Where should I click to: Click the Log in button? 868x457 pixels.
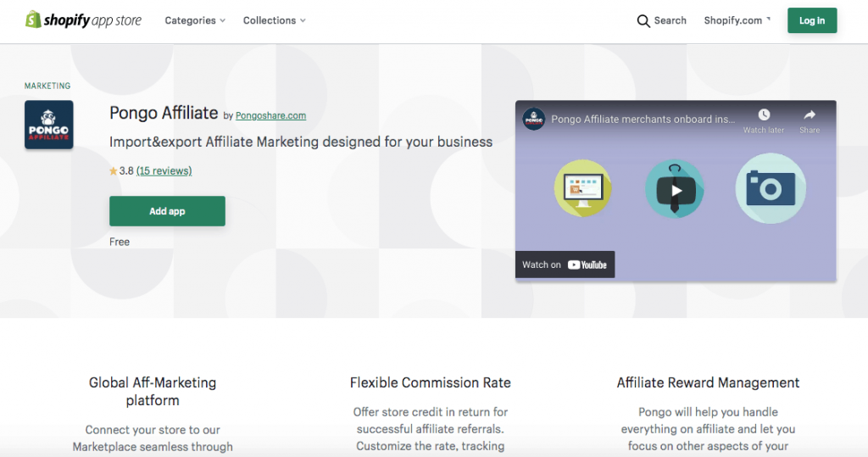(x=812, y=20)
